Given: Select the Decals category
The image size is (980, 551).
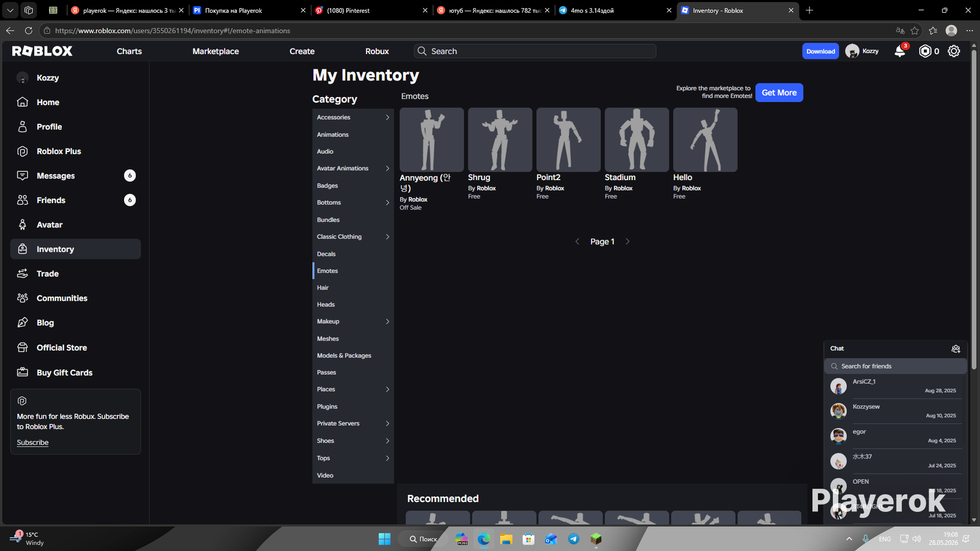Looking at the screenshot, I should pyautogui.click(x=326, y=254).
